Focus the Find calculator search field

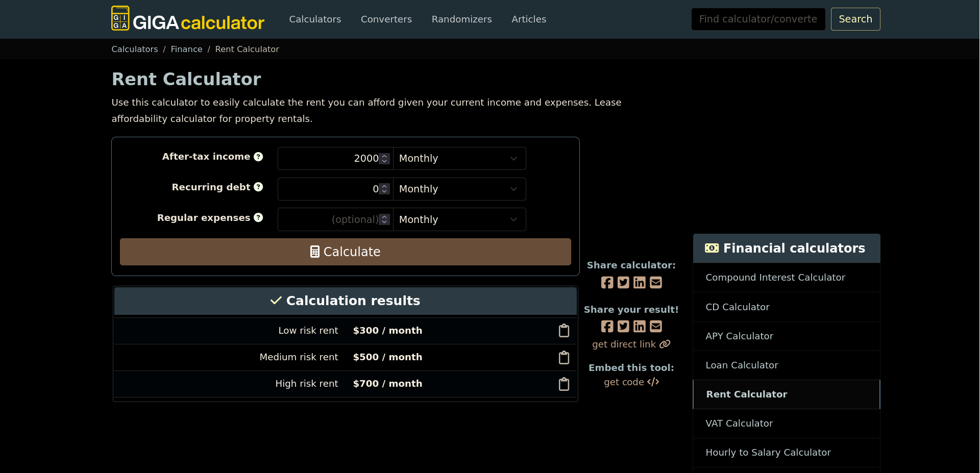click(x=758, y=19)
